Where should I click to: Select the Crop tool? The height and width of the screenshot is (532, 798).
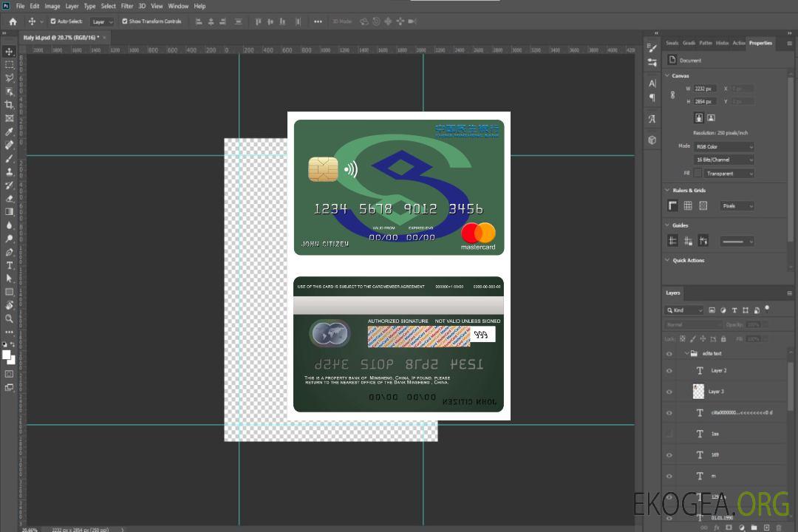click(9, 104)
